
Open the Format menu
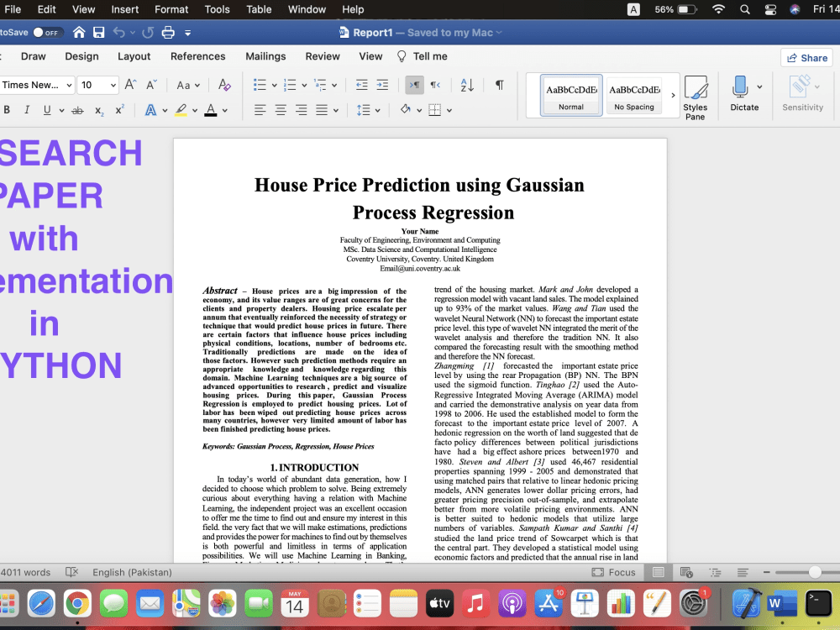click(x=171, y=9)
